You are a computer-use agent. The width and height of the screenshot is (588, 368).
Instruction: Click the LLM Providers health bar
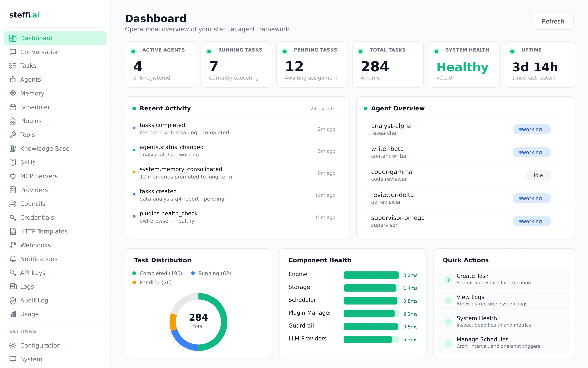371,340
